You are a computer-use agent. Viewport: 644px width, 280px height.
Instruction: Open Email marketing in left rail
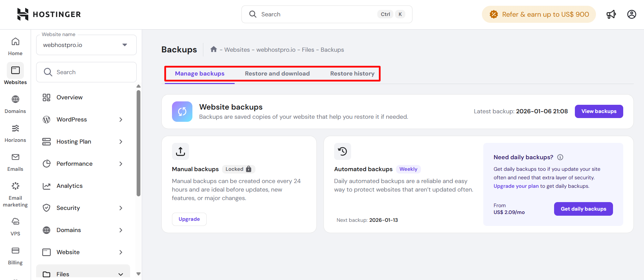point(15,195)
